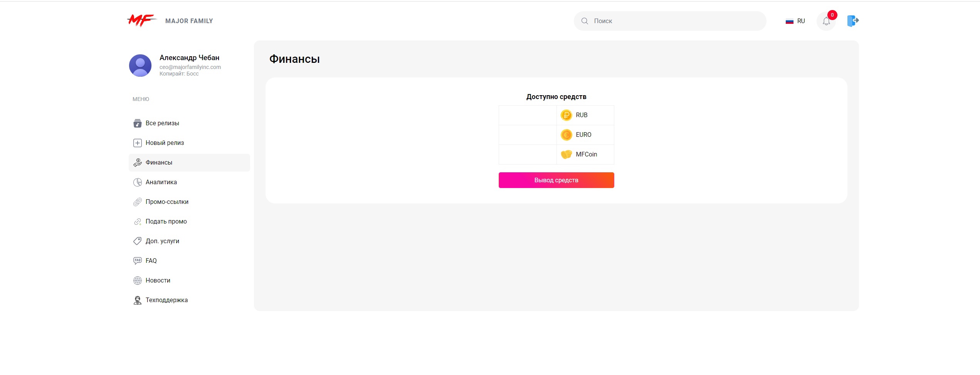980x375 pixels.
Task: Open the RU language selector
Action: pos(795,21)
